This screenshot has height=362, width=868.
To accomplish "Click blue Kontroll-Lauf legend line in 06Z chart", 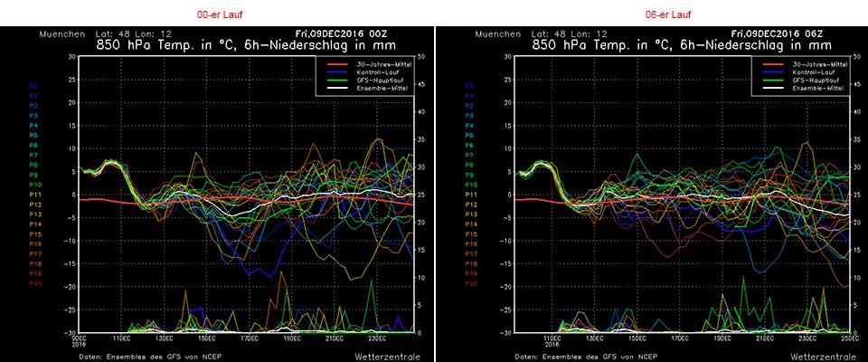I will (x=772, y=72).
